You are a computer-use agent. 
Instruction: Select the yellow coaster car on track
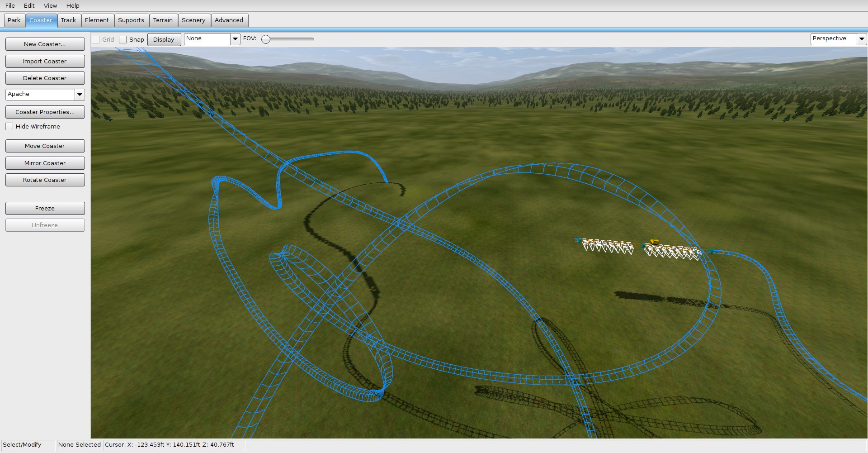coord(654,242)
